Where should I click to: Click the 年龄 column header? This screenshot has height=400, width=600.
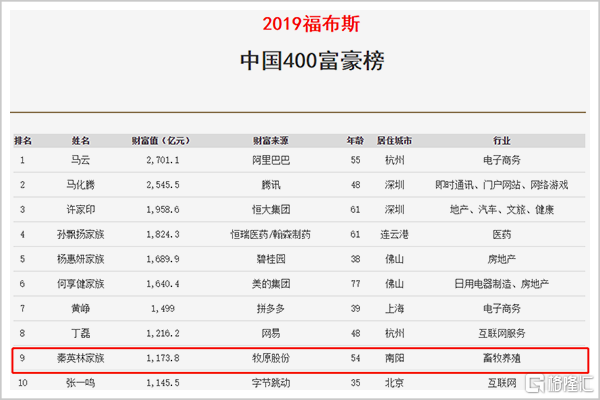(x=355, y=141)
